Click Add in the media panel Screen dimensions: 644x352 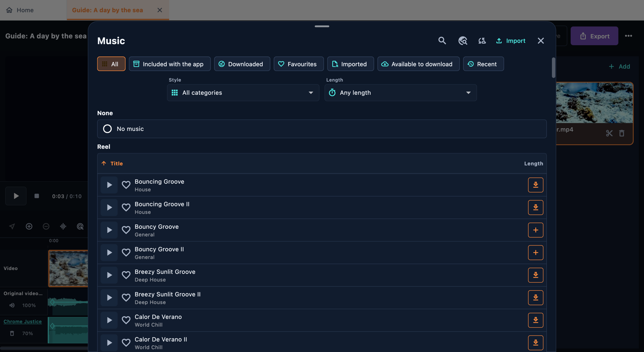coord(619,66)
